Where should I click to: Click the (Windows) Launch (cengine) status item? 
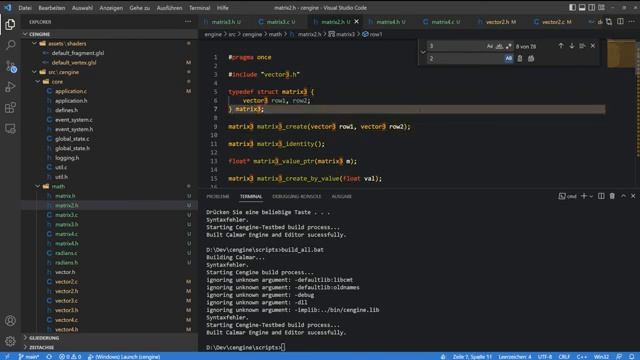click(x=124, y=356)
